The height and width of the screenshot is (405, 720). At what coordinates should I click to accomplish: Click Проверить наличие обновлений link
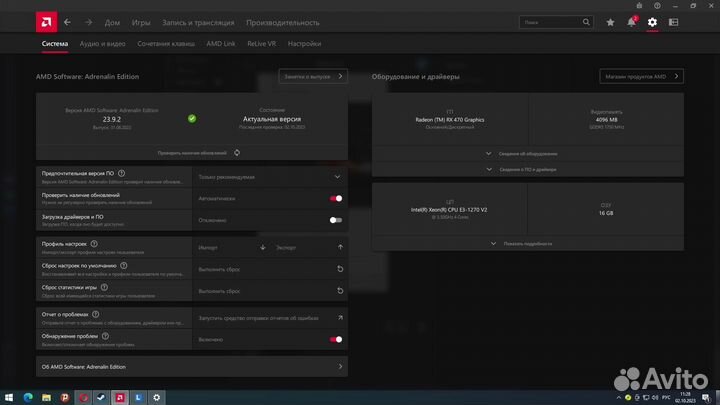[192, 153]
